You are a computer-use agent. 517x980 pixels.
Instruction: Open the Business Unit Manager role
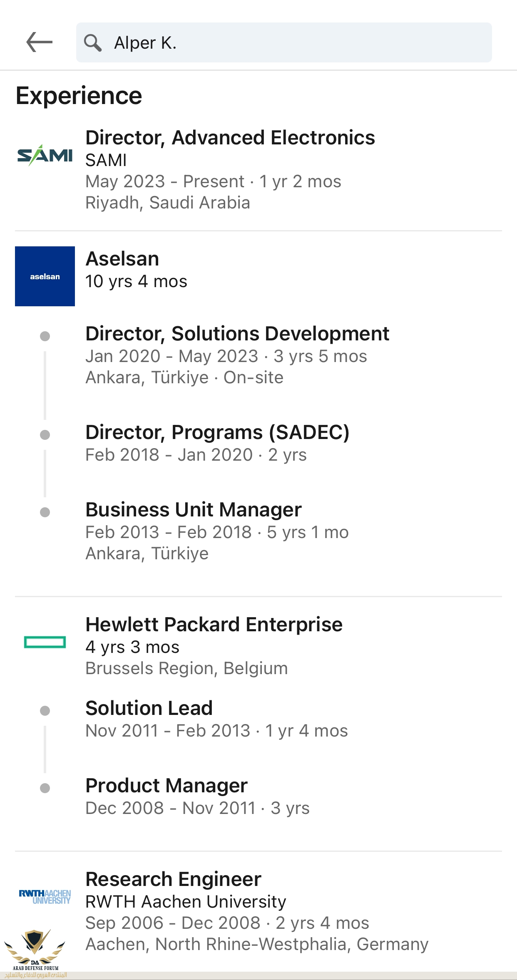(x=194, y=510)
